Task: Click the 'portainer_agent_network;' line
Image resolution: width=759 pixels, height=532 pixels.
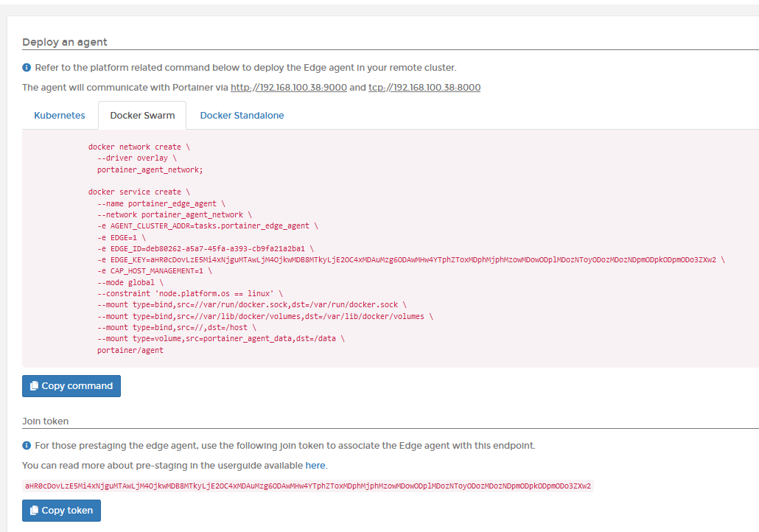Action: tap(150, 169)
